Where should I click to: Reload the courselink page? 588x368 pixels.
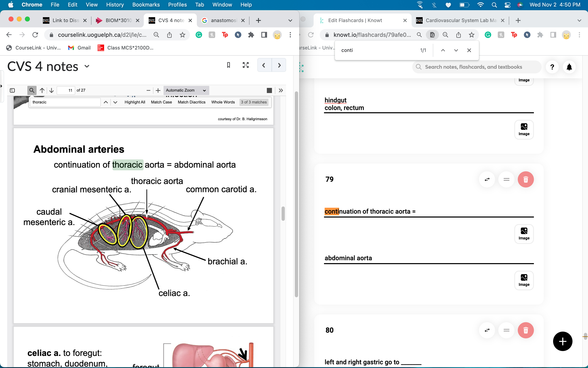click(x=35, y=35)
